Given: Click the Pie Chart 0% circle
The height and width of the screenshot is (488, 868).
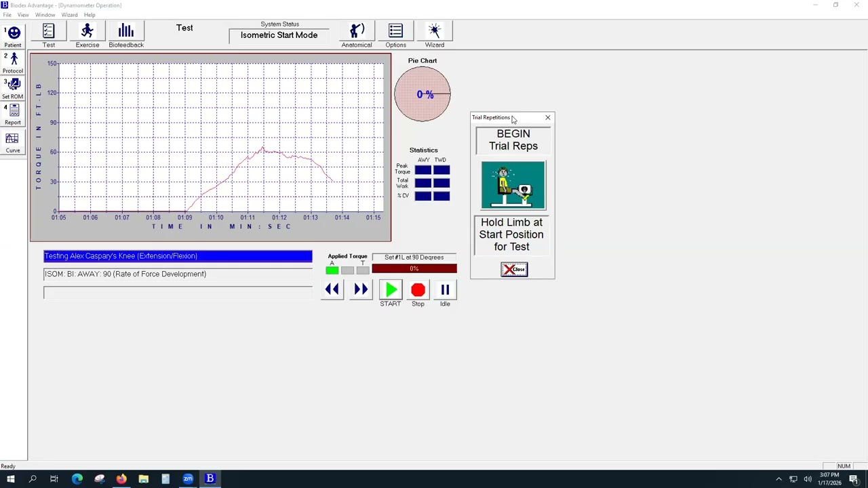Looking at the screenshot, I should (x=422, y=94).
